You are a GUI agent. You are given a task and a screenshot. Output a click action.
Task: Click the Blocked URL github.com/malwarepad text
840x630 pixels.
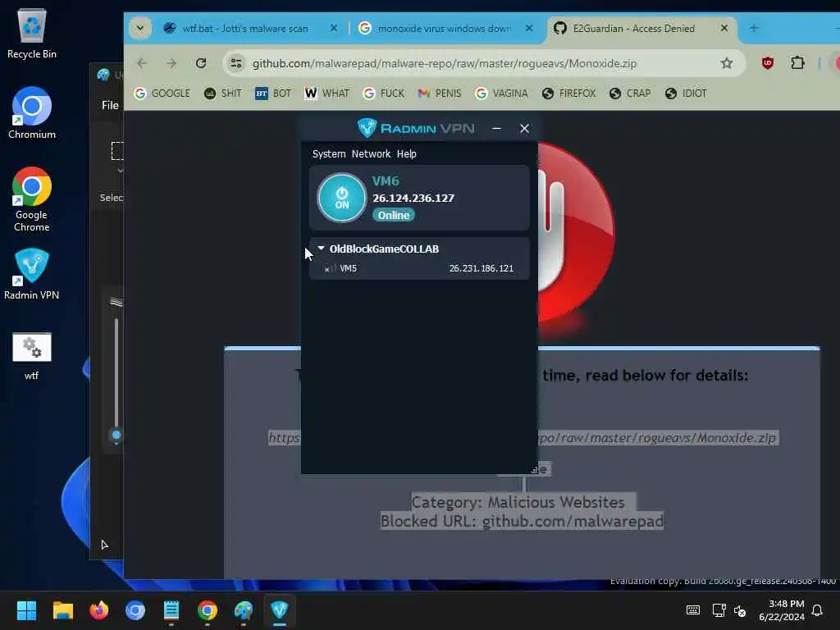523,521
